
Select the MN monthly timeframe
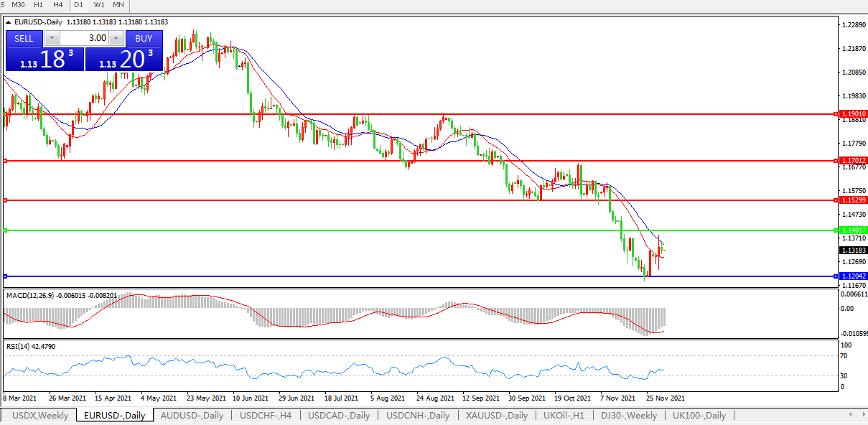[118, 4]
